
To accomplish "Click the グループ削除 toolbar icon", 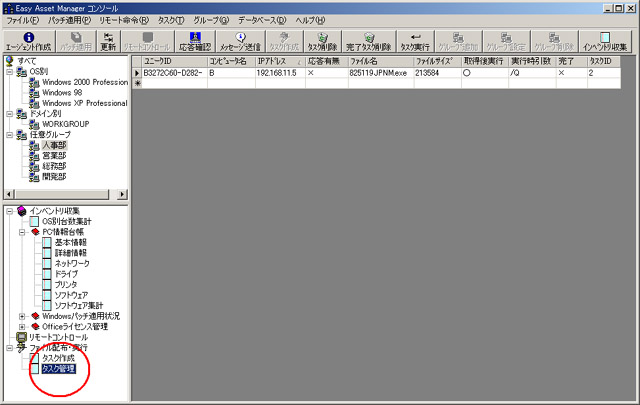I will coord(554,42).
